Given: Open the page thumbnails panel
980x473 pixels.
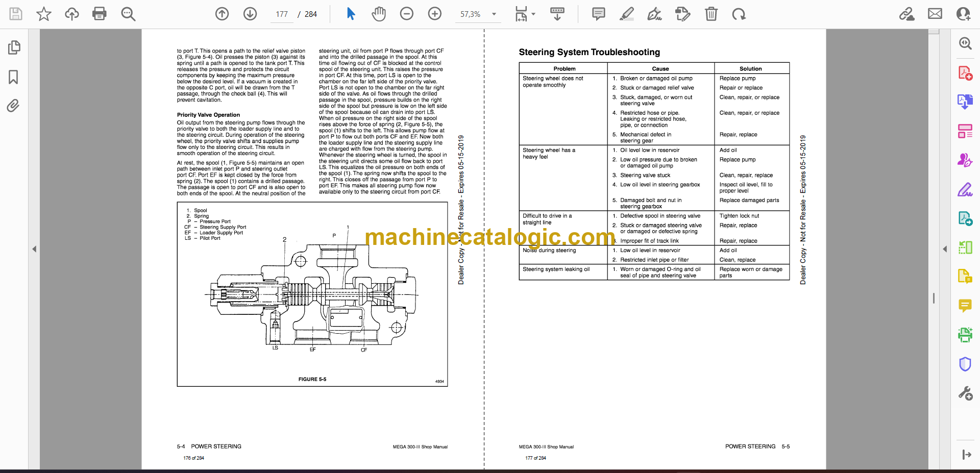Looking at the screenshot, I should coord(14,47).
